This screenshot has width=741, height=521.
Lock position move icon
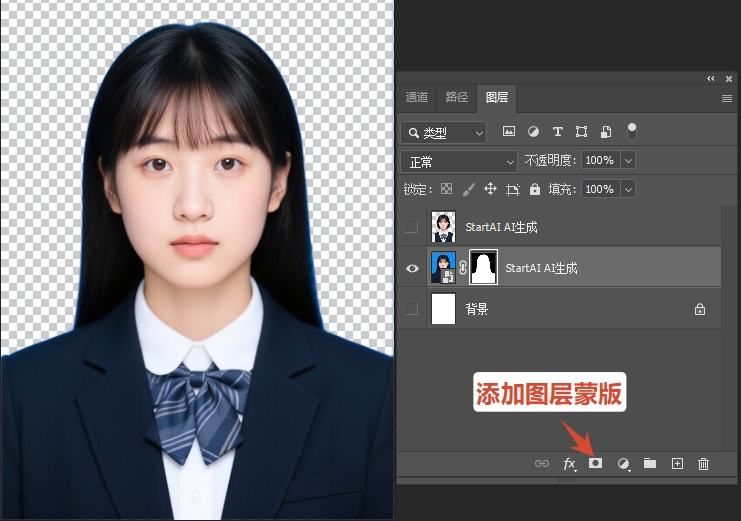(491, 189)
